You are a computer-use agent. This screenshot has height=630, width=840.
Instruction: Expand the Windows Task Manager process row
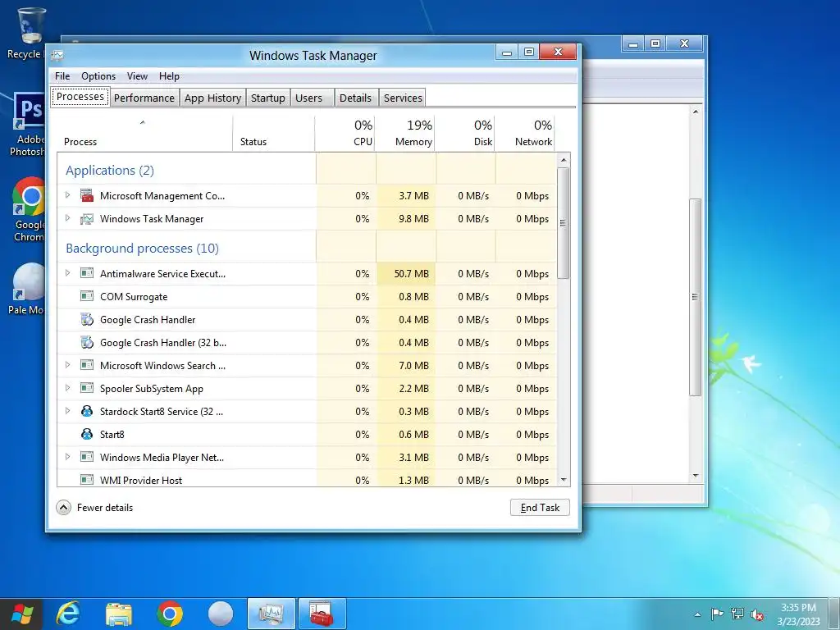(67, 218)
